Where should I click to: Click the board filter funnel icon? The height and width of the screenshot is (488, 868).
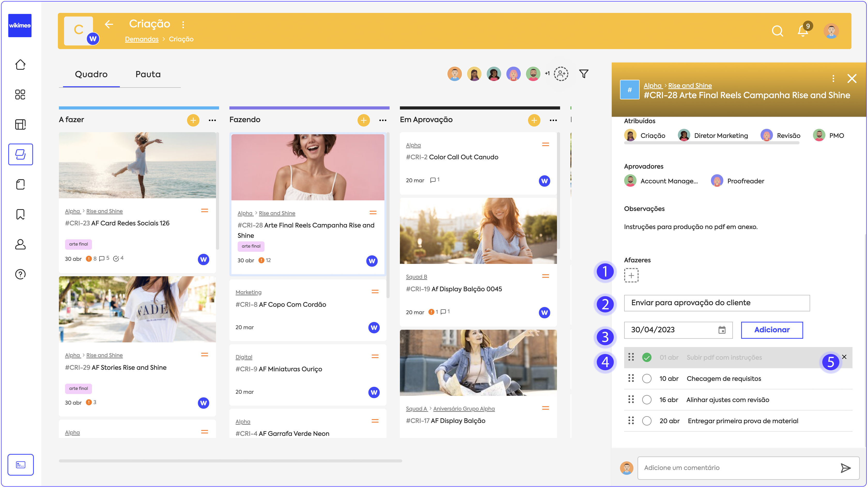(584, 74)
